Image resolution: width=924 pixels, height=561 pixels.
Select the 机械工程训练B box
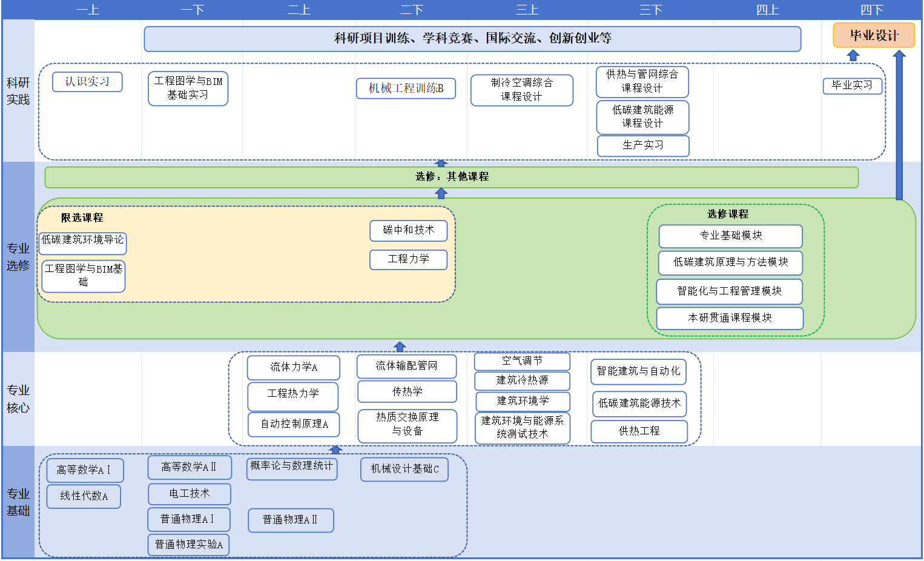tap(406, 88)
